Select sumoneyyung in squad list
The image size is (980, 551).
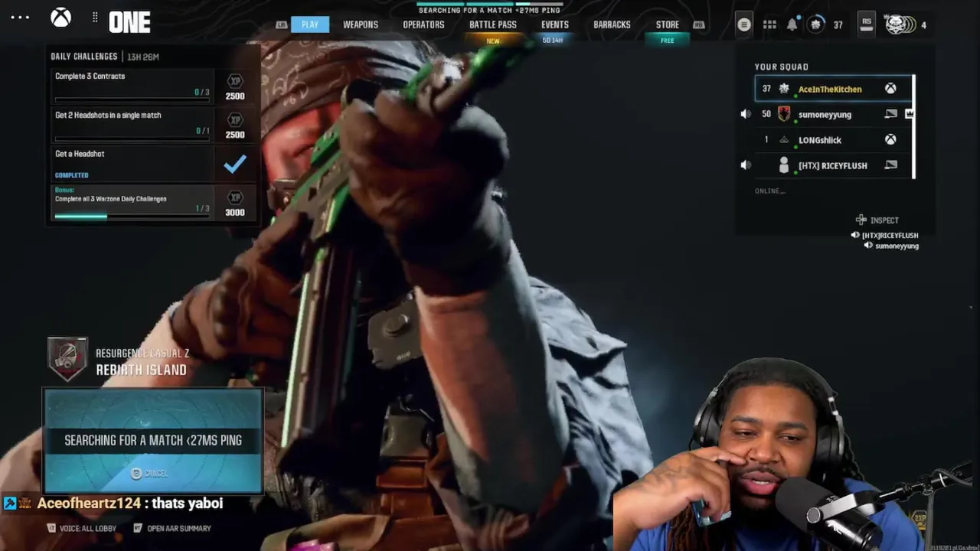click(834, 114)
